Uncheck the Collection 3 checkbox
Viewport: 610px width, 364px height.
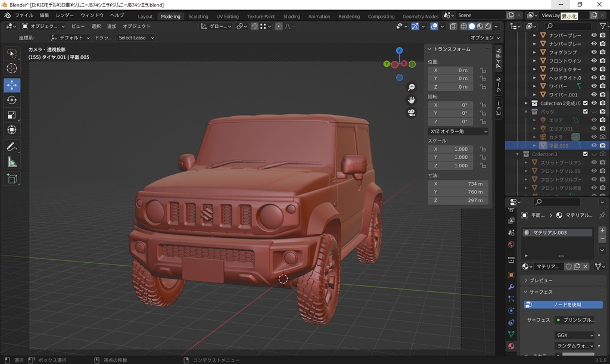(x=585, y=154)
